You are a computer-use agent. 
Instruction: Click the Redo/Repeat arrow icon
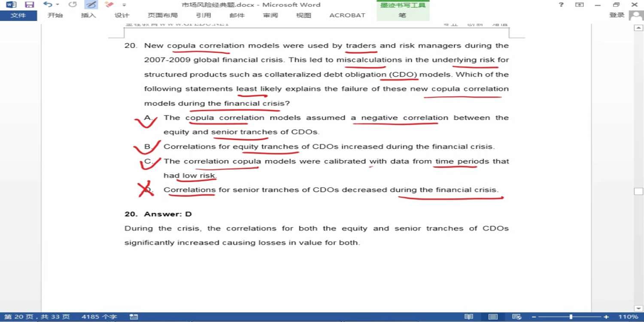coord(73,5)
